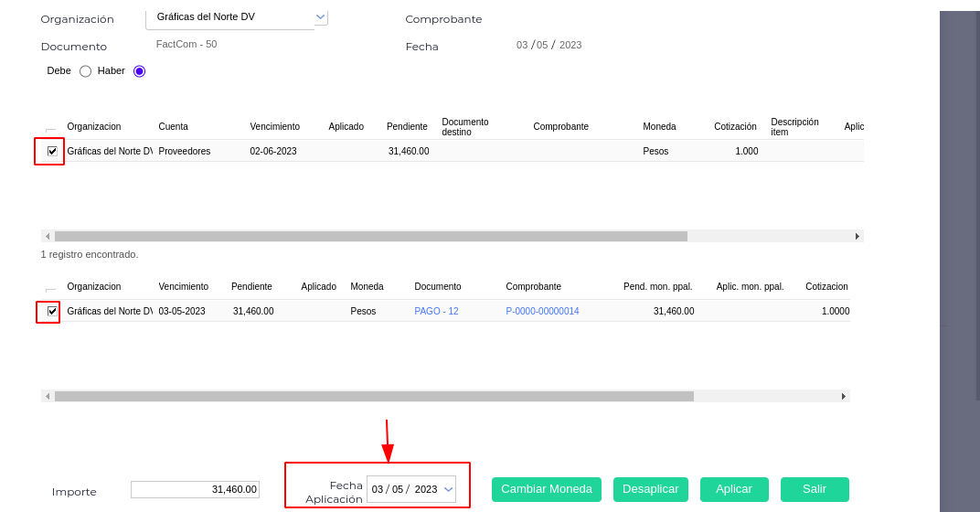This screenshot has width=980, height=512.
Task: Select the Debe radio button
Action: point(85,70)
